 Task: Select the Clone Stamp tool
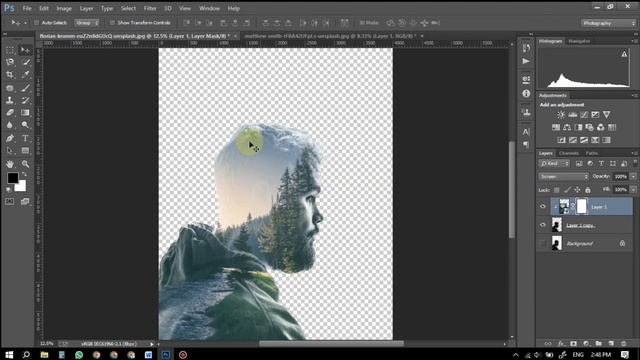pyautogui.click(x=10, y=100)
